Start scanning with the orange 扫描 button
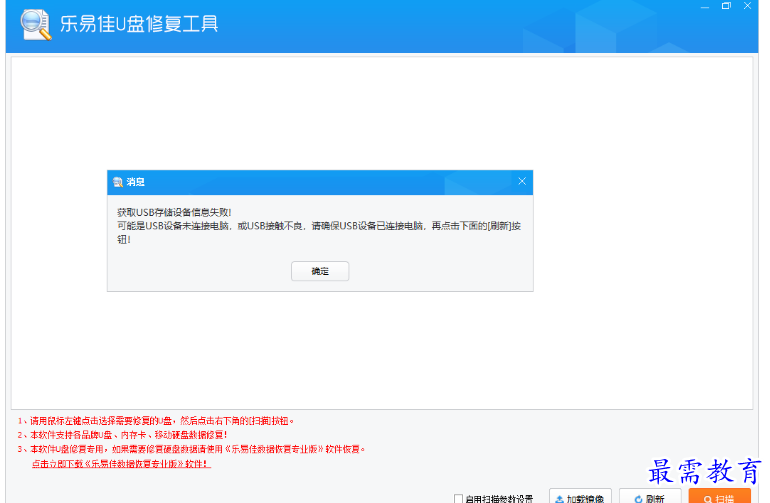This screenshot has height=503, width=770. 719,497
